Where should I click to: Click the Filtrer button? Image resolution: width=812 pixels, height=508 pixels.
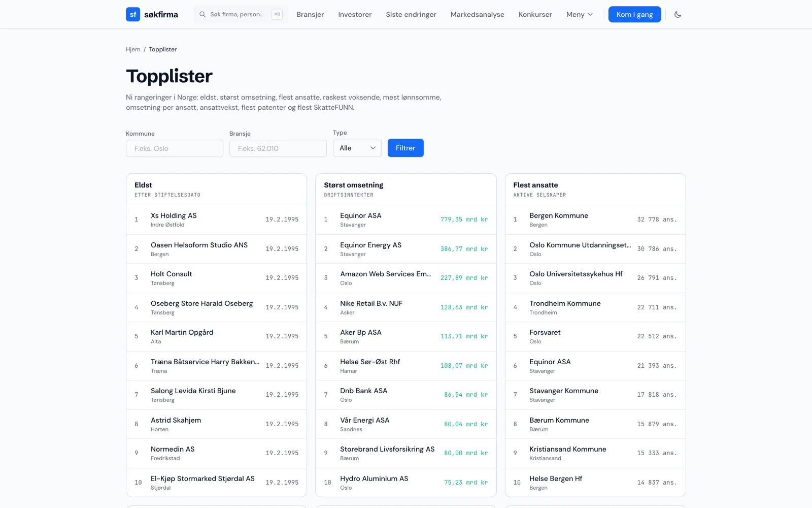pos(405,148)
